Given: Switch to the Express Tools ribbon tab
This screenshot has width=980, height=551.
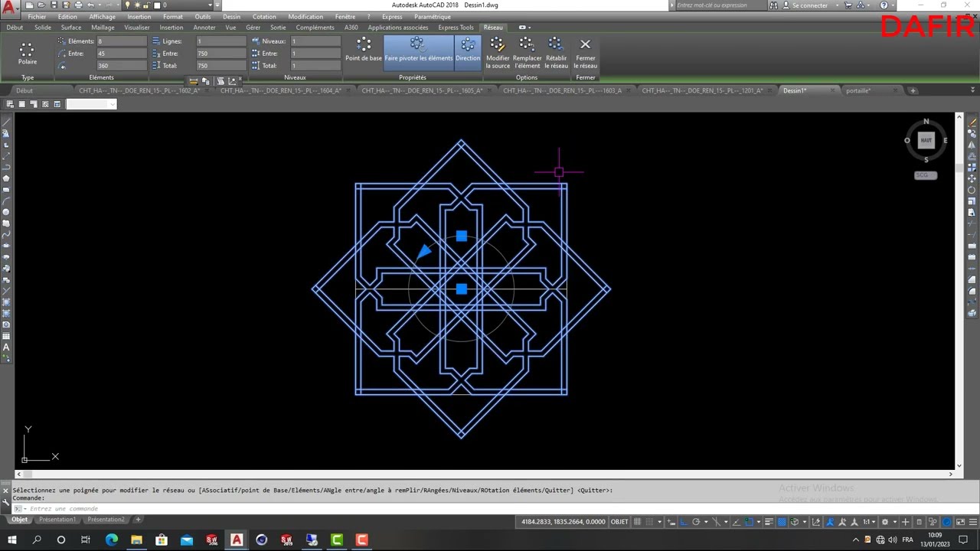Looking at the screenshot, I should point(456,28).
